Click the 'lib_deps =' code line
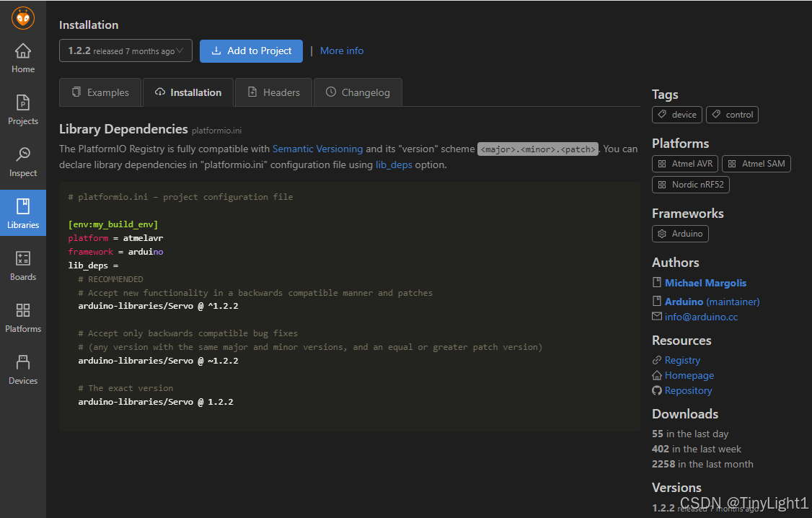812x518 pixels. [x=93, y=265]
